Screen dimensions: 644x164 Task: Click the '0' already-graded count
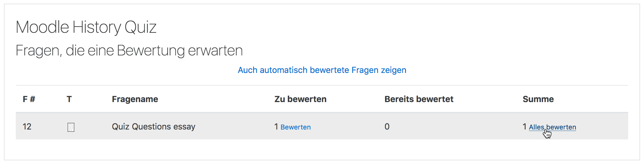pyautogui.click(x=387, y=127)
